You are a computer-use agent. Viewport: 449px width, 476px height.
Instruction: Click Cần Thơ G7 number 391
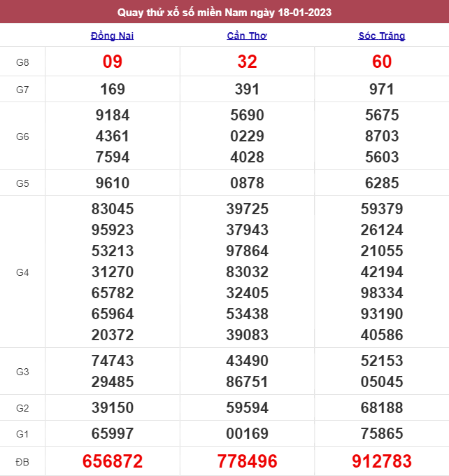point(247,89)
